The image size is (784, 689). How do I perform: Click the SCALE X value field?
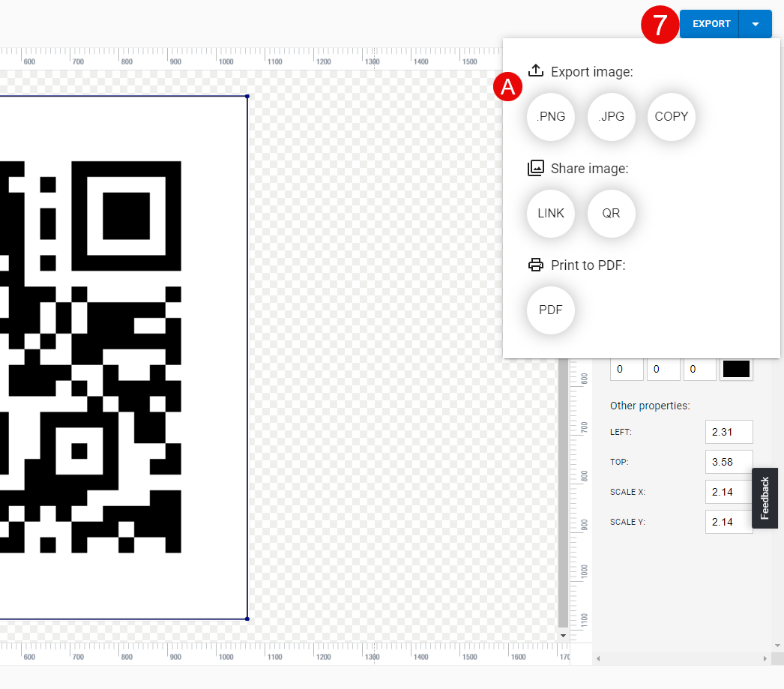tap(729, 492)
